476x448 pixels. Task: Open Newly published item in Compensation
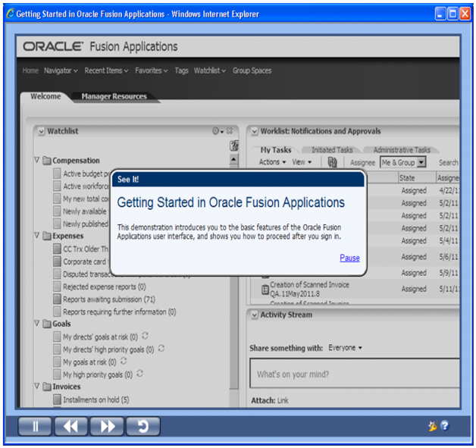86,224
